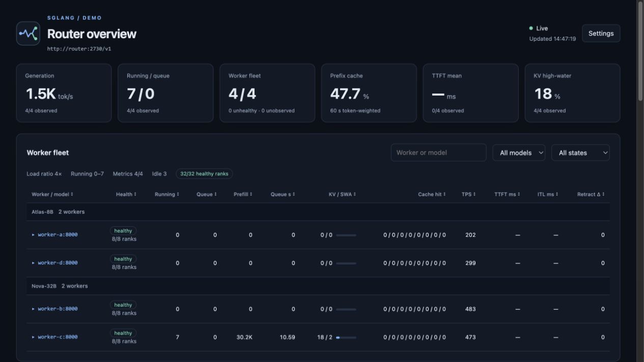644x362 pixels.
Task: Sort by Health column header
Action: click(x=126, y=194)
